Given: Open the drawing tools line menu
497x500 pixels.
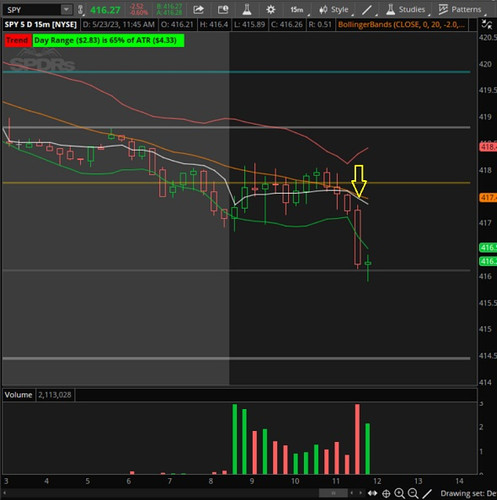Looking at the screenshot, I should click(x=368, y=10).
